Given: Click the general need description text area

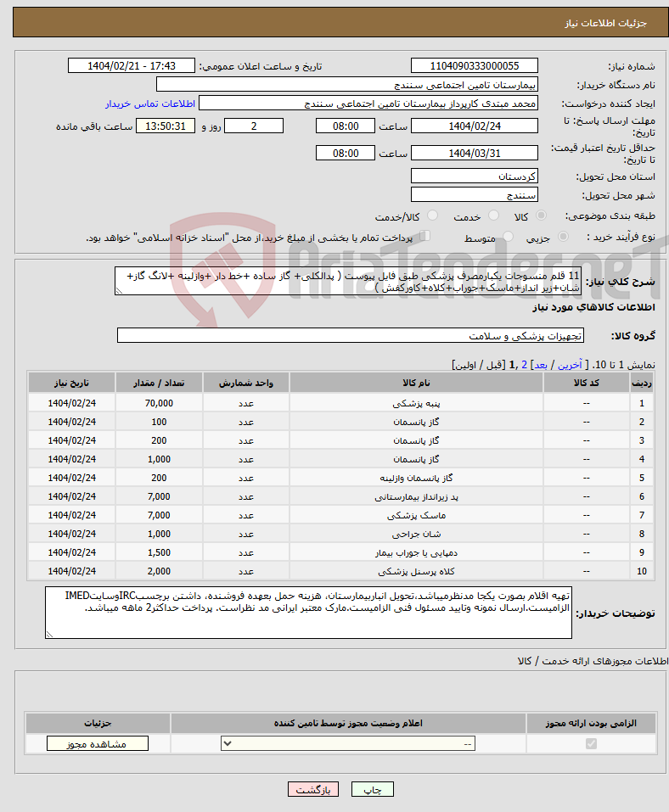Looking at the screenshot, I should pyautogui.click(x=348, y=281).
